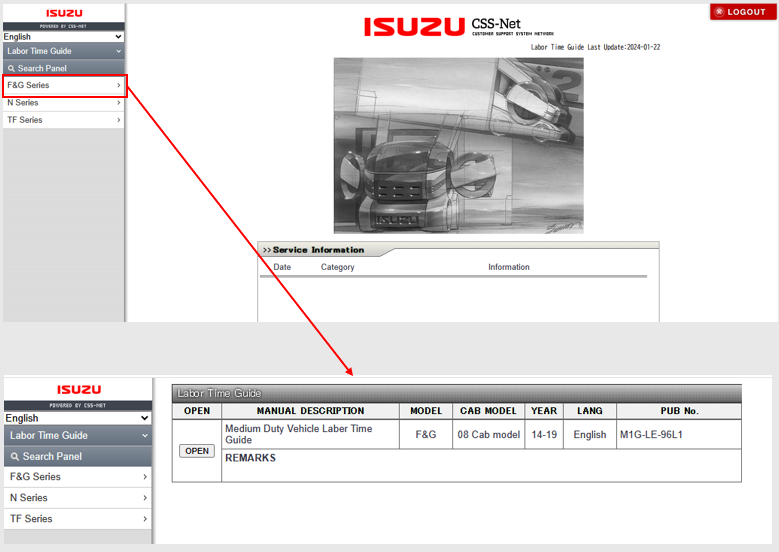This screenshot has height=552, width=779.
Task: Click the large ISUZU CSS-Net header logo
Action: coord(458,27)
